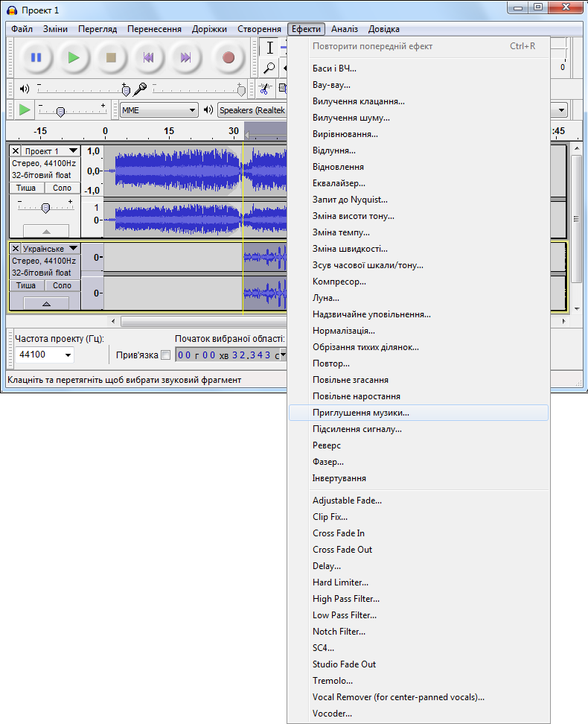
Task: Stop playback with the Stop button
Action: pos(111,57)
